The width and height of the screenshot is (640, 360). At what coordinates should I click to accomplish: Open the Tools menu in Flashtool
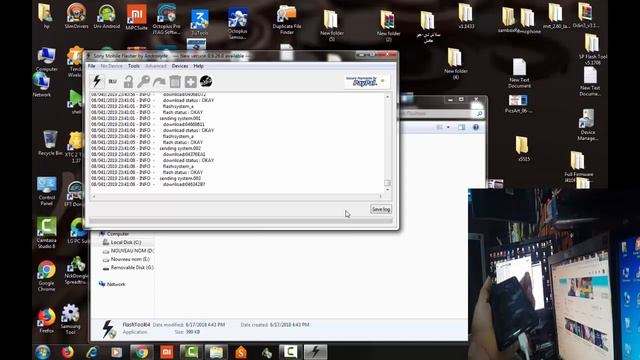pyautogui.click(x=133, y=66)
